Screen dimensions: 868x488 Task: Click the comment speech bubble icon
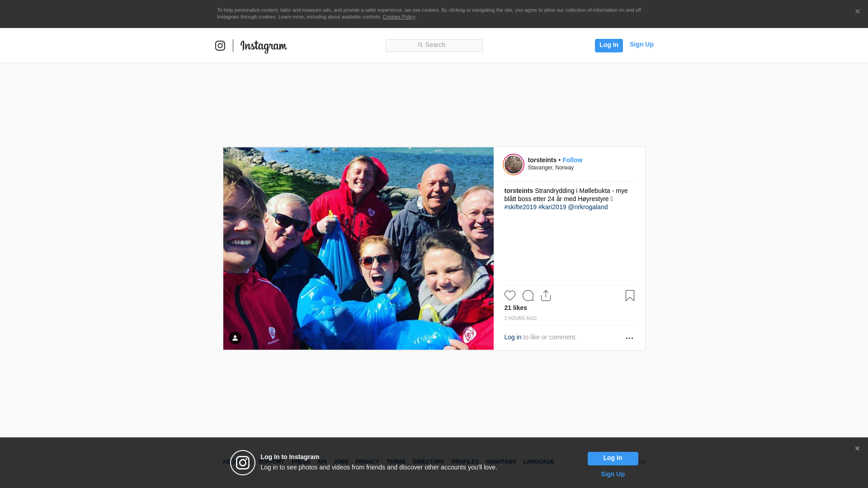528,296
